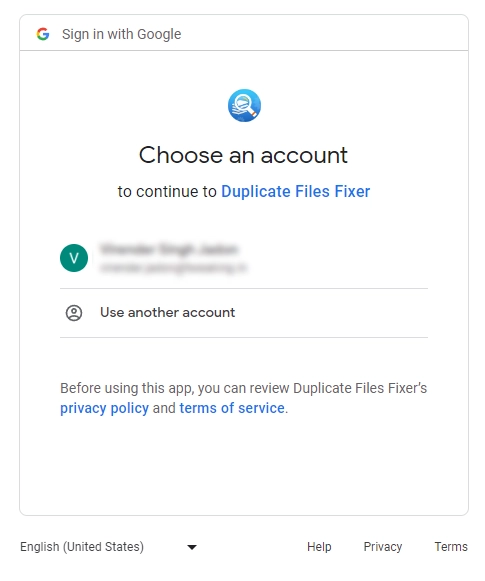Click the Google G logo
This screenshot has height=581, width=485.
click(x=43, y=34)
